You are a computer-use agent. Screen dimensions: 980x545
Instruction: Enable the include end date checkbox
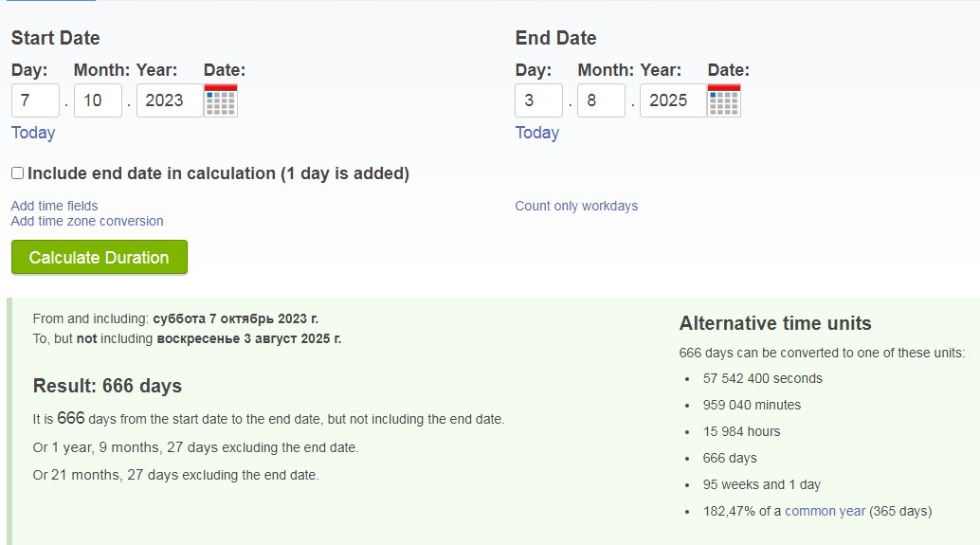(x=17, y=173)
